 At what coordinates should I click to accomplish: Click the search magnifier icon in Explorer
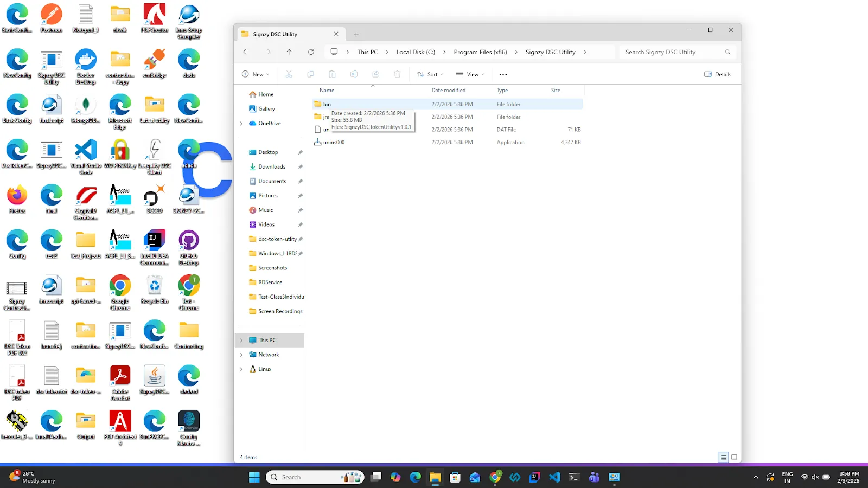727,52
